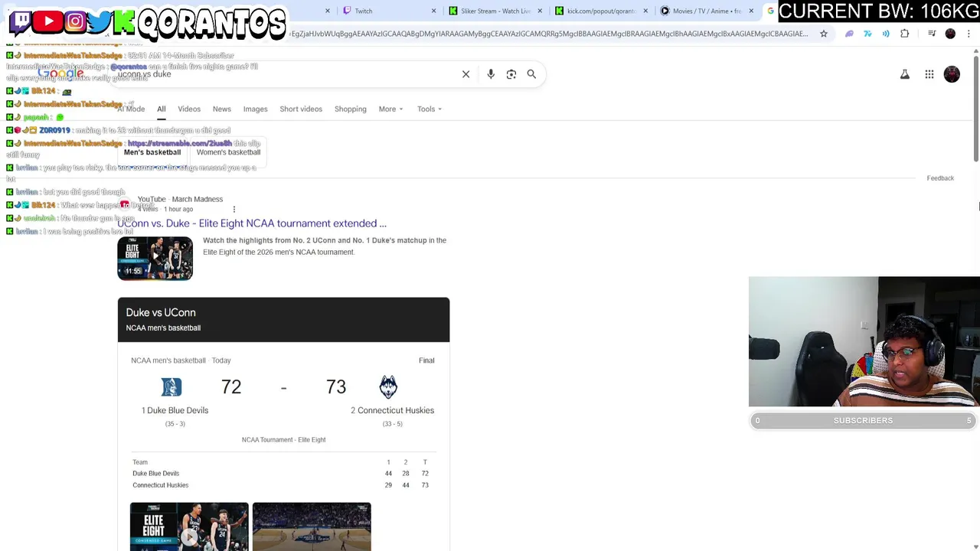Select the Shopping search tab
Screen dimensions: 980x551
coord(350,109)
